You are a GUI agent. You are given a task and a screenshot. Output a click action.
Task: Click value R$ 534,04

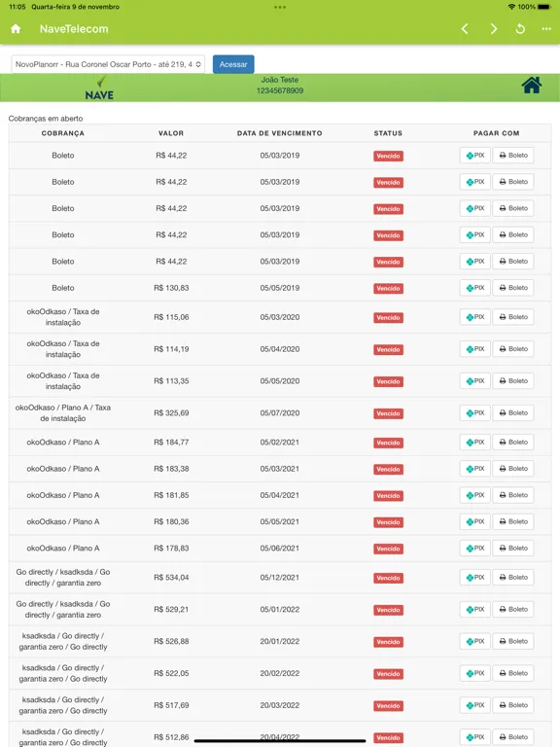(x=171, y=577)
